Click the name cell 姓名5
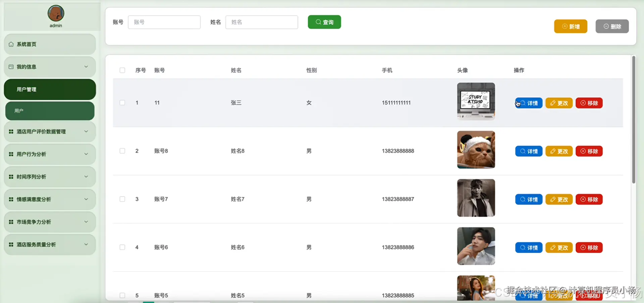644x303 pixels. click(x=237, y=296)
